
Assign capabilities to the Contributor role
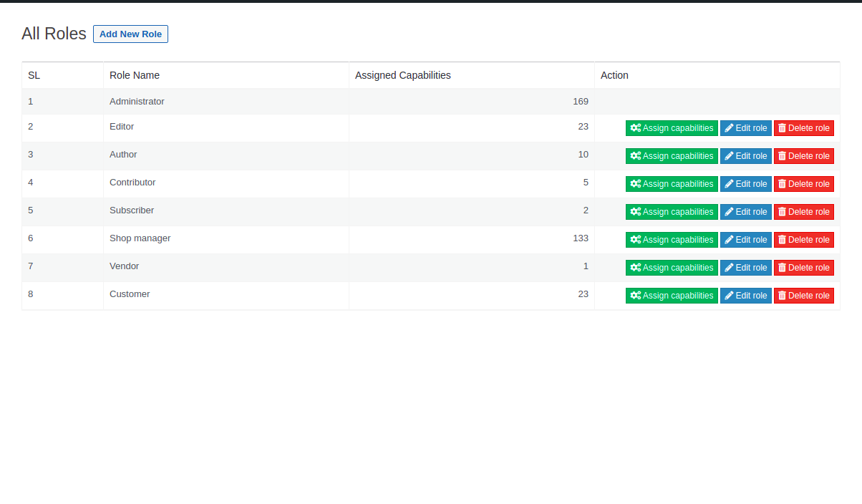pyautogui.click(x=672, y=184)
